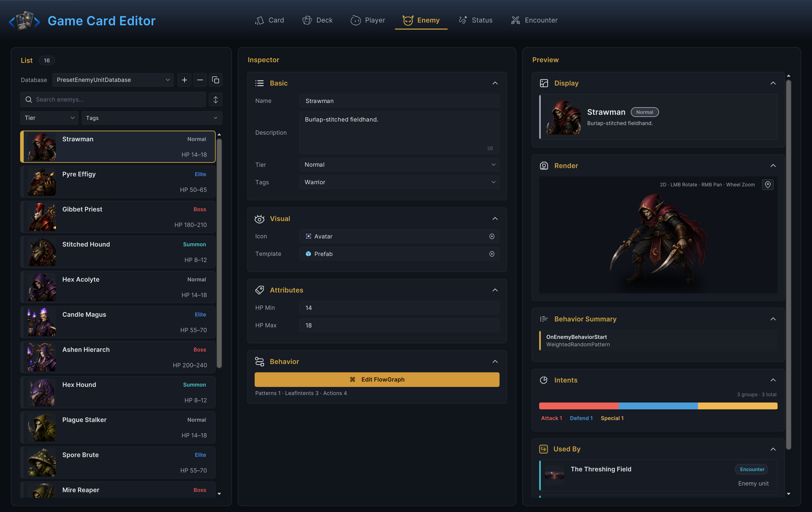Click the Description text area
This screenshot has height=512, width=812.
click(x=399, y=133)
